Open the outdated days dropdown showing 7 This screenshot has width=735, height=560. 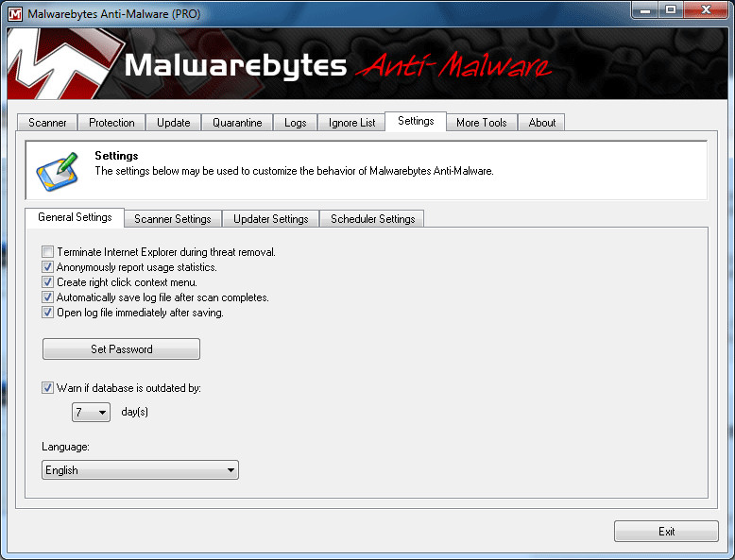pos(91,413)
